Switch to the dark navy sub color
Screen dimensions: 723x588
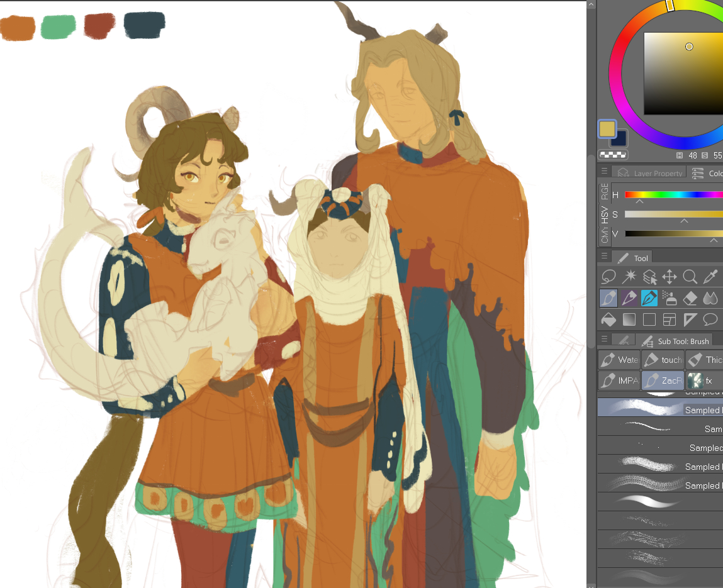619,138
